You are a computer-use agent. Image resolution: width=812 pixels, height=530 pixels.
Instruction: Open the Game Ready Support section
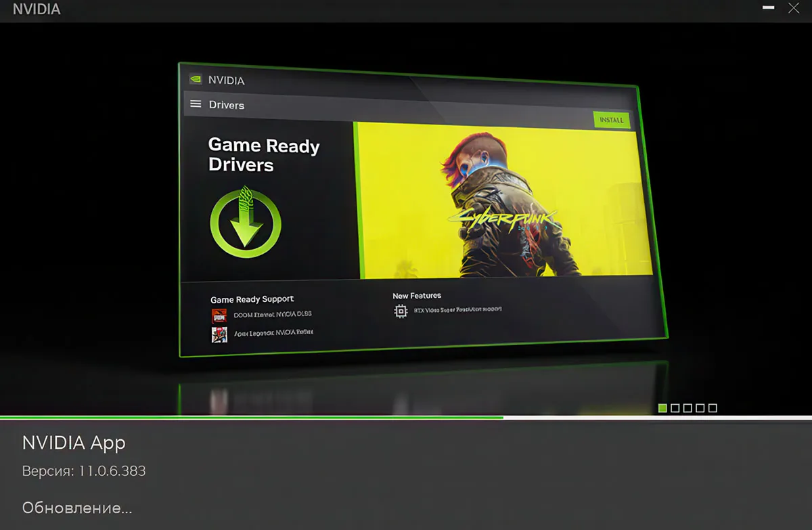252,299
